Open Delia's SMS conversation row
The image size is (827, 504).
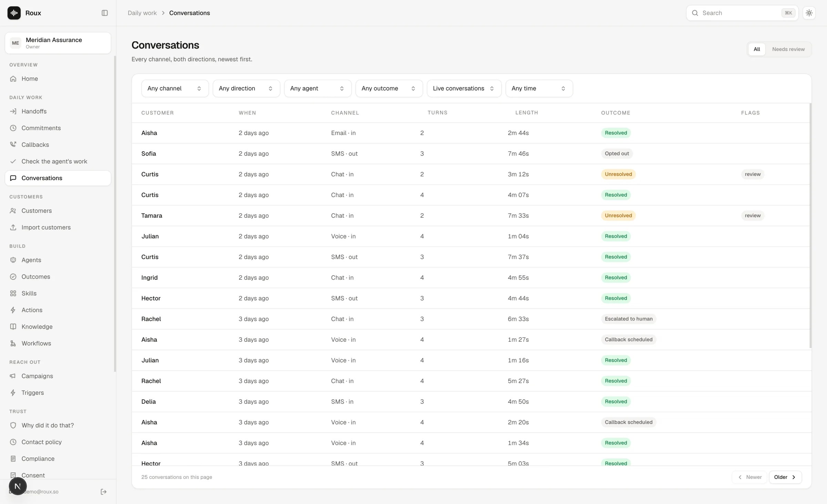[471, 402]
